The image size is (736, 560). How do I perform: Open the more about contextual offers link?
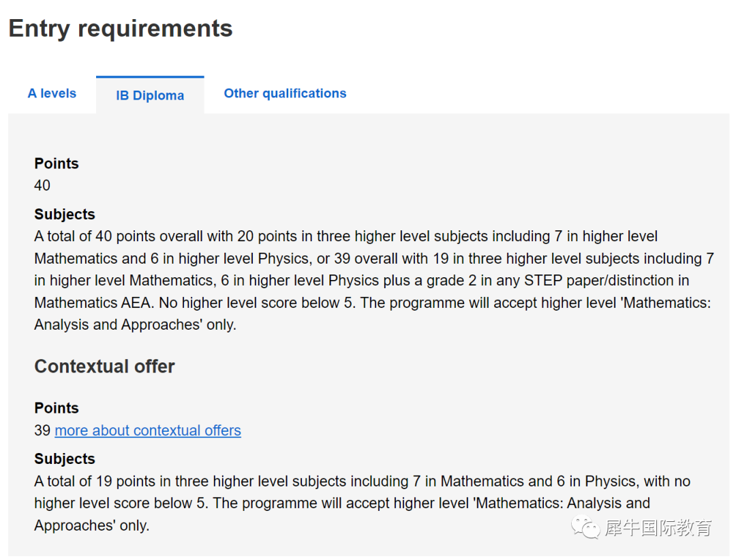pyautogui.click(x=148, y=431)
